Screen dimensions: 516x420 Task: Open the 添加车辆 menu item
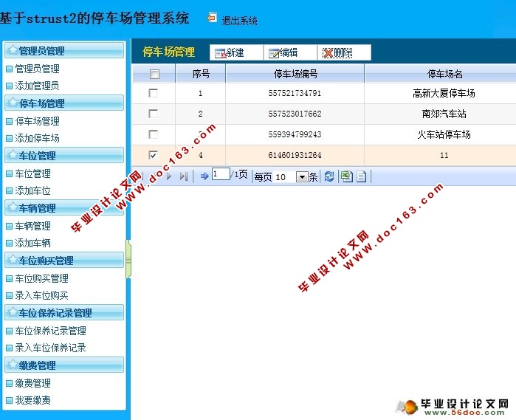tap(33, 244)
